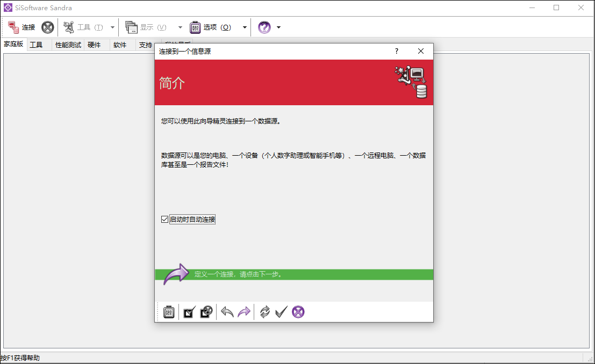Switch to the 工具 tab
The width and height of the screenshot is (595, 364).
[37, 45]
